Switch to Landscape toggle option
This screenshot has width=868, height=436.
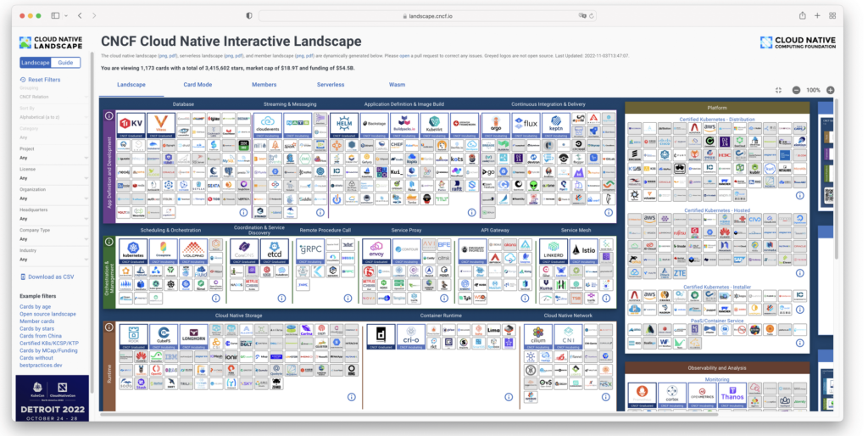36,63
